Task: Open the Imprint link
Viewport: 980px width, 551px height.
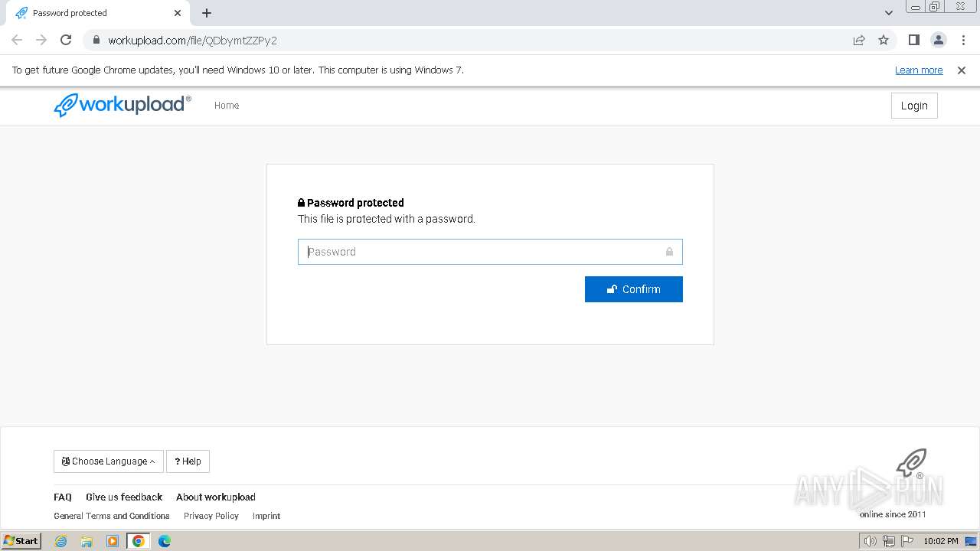Action: [x=266, y=516]
